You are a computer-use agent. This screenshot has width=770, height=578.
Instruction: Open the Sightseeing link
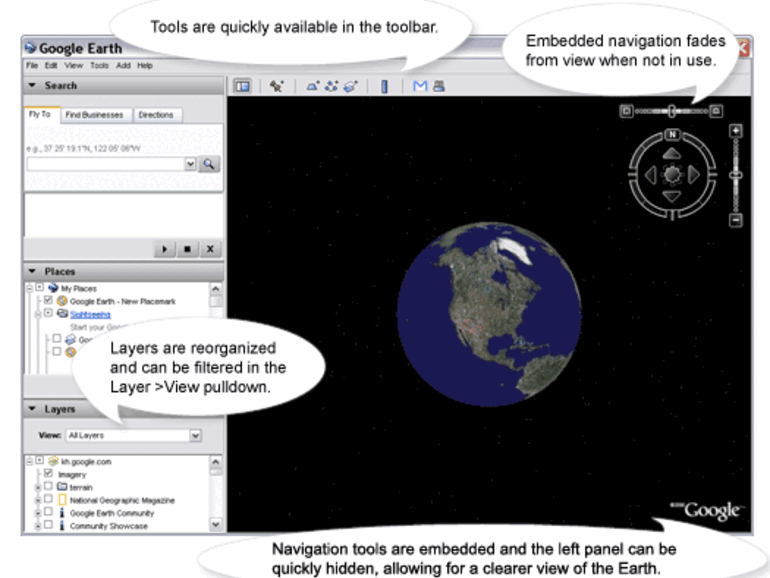click(x=90, y=314)
